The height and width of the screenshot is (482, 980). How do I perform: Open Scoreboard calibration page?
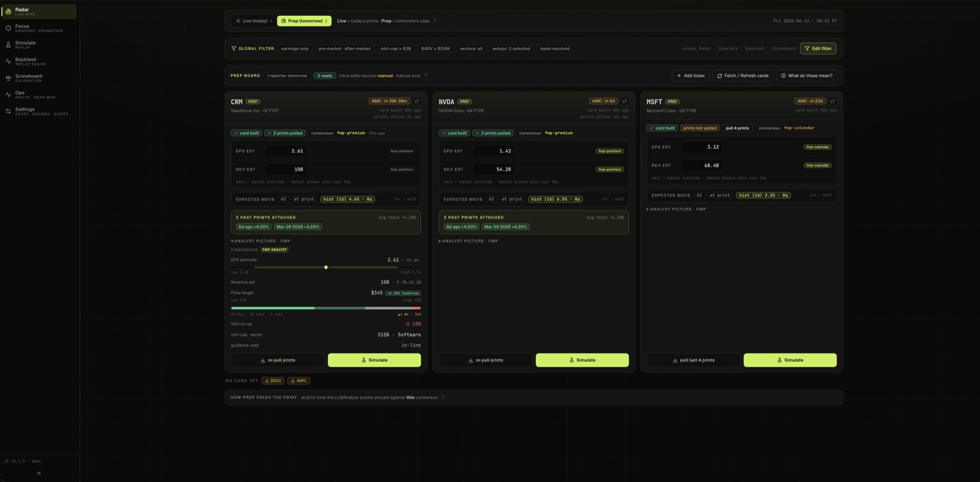40,78
